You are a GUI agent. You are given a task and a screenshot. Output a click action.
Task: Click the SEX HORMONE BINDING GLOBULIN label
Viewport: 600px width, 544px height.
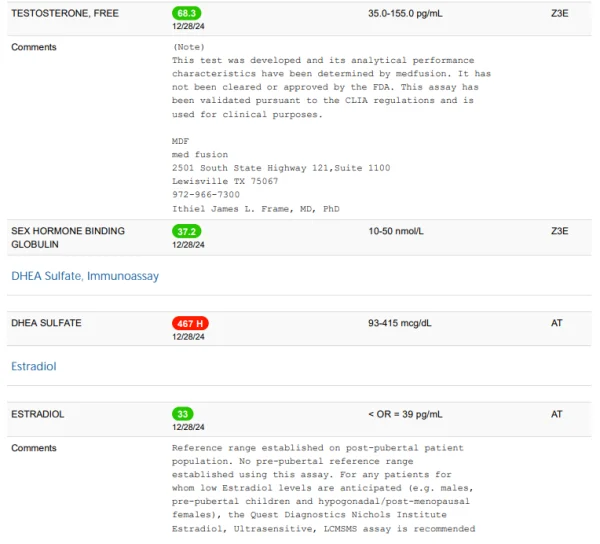(68, 237)
